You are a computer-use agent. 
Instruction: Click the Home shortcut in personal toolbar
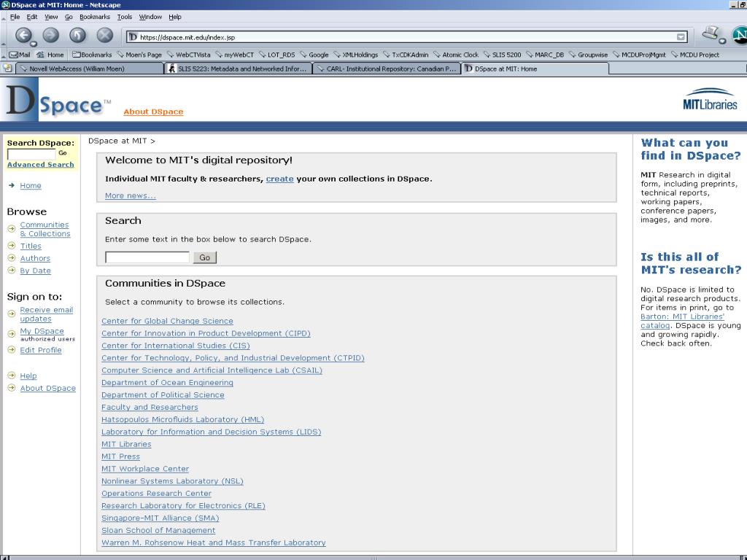pyautogui.click(x=50, y=55)
